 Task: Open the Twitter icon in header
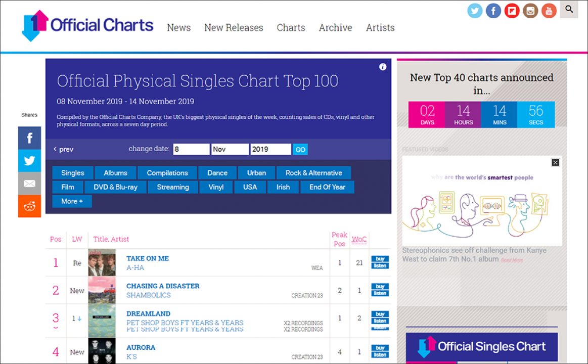pos(475,11)
